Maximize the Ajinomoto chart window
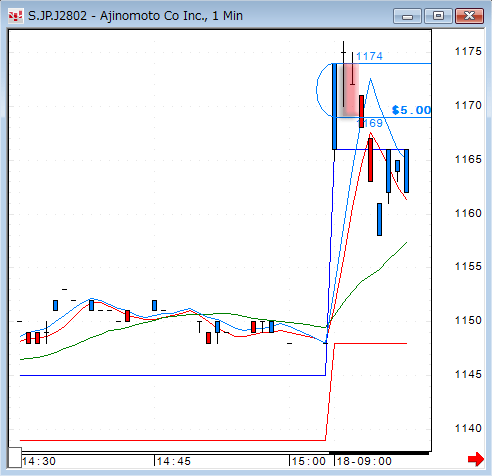This screenshot has width=492, height=476. [438, 16]
